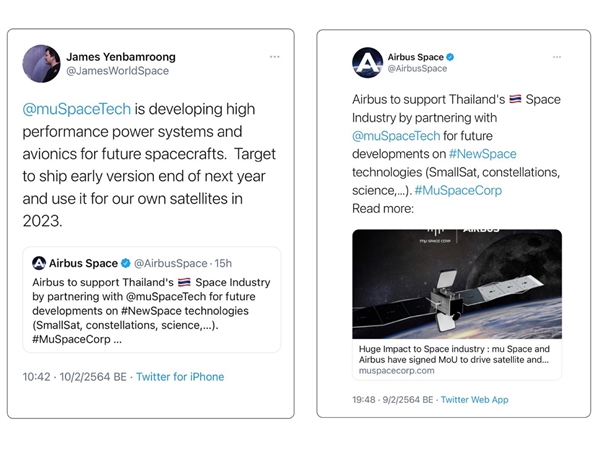Click the Twitter Web App source link

(x=474, y=399)
